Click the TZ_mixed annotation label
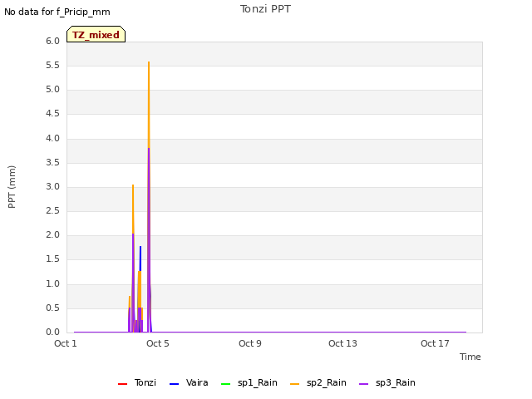The image size is (532, 399). coord(96,34)
